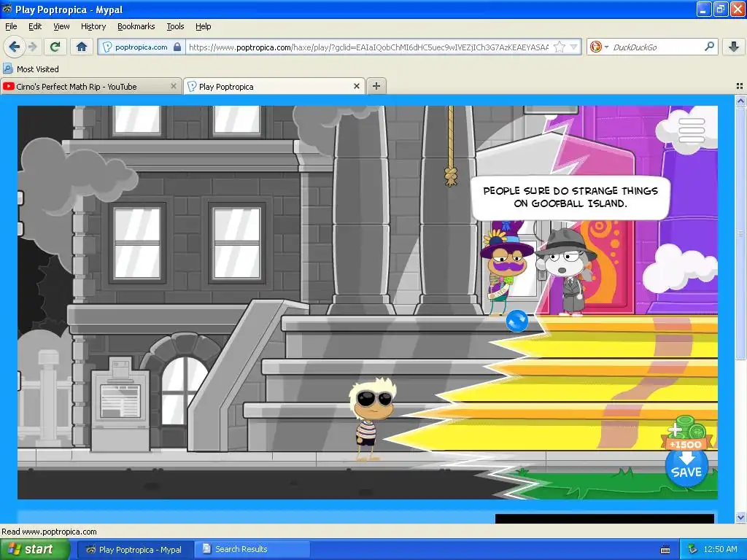
Task: Bookmark this page with the star icon
Action: point(560,47)
